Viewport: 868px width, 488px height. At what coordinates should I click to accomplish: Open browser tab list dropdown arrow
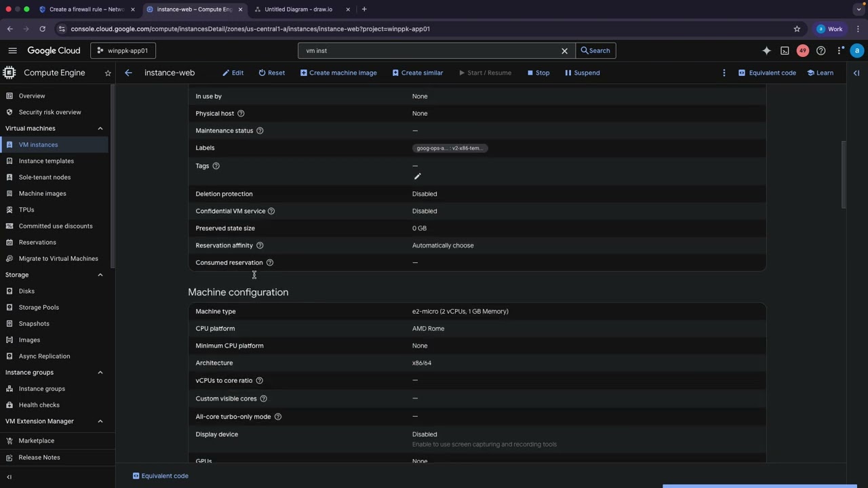click(x=858, y=9)
